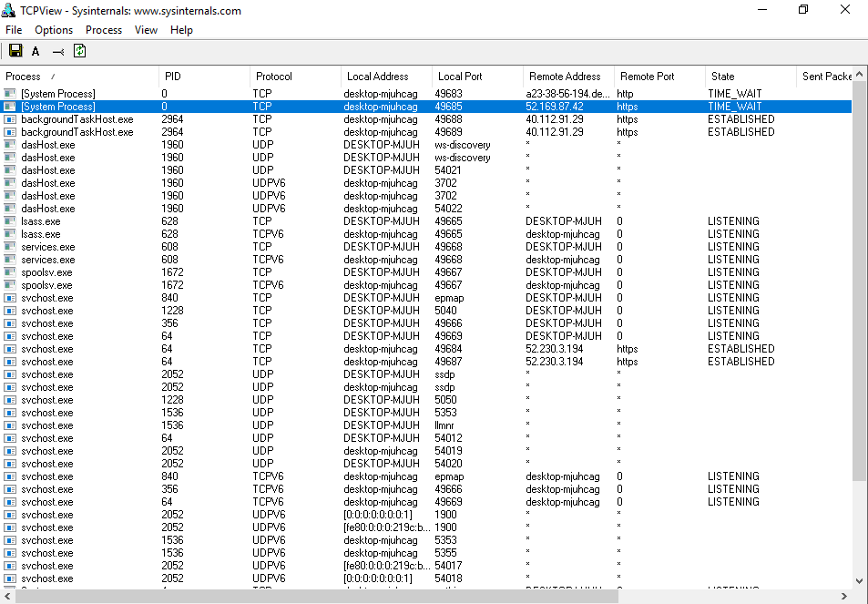Open the View menu
This screenshot has width=868, height=604.
(146, 30)
